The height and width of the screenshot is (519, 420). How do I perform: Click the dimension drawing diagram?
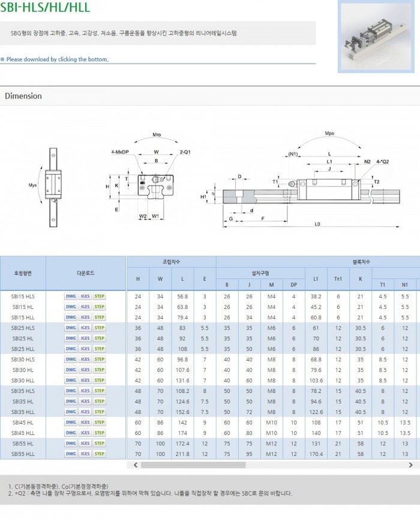pos(214,181)
